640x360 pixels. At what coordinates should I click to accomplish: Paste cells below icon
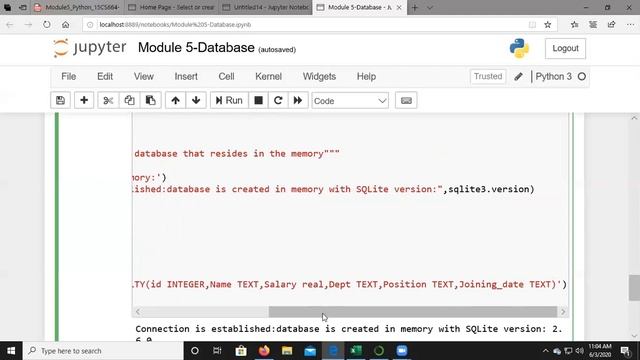(x=151, y=100)
